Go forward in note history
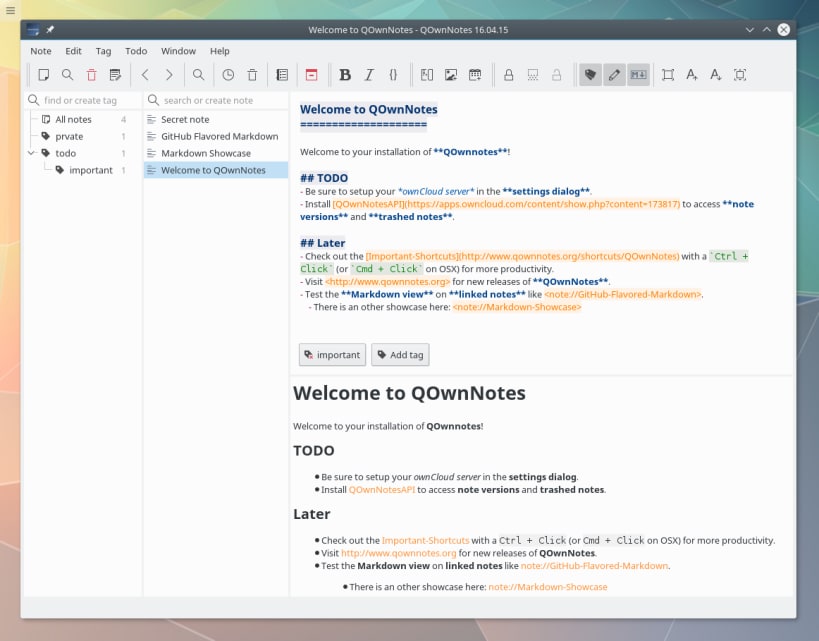The height and width of the screenshot is (641, 819). point(169,75)
